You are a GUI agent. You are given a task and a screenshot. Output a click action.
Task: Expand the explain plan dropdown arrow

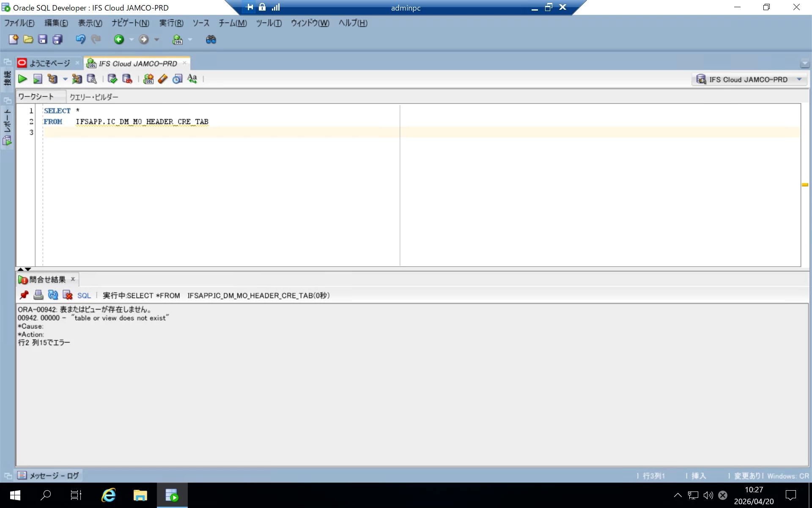pos(65,79)
